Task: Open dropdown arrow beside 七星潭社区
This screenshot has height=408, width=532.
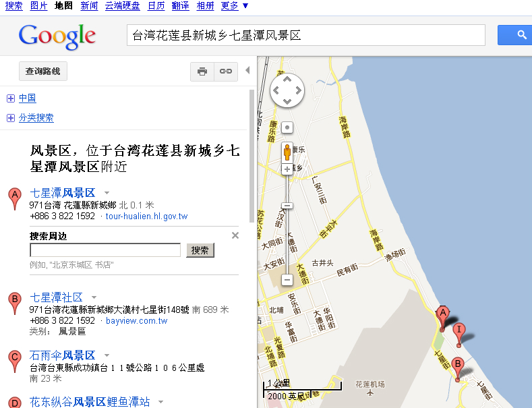Action: tap(94, 297)
